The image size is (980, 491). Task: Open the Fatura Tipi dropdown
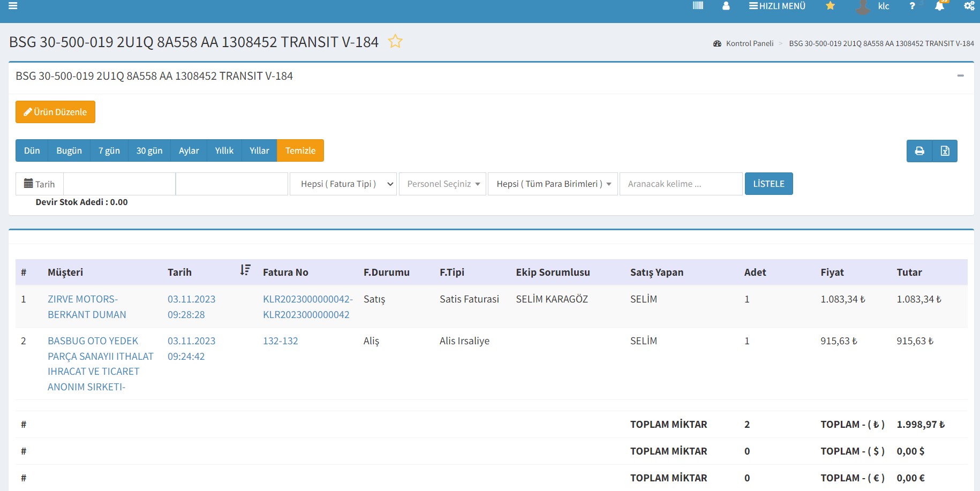pos(343,184)
